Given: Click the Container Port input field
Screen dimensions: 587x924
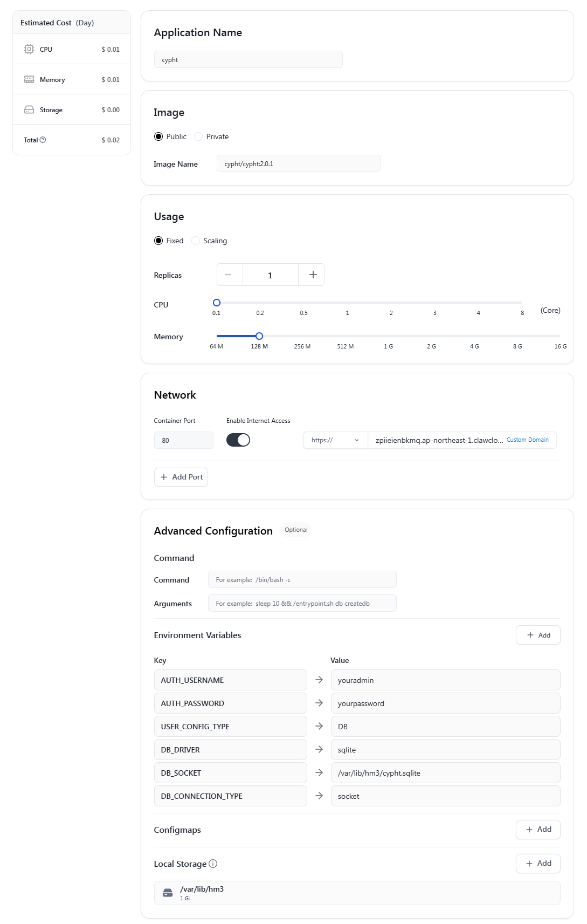Looking at the screenshot, I should click(184, 440).
